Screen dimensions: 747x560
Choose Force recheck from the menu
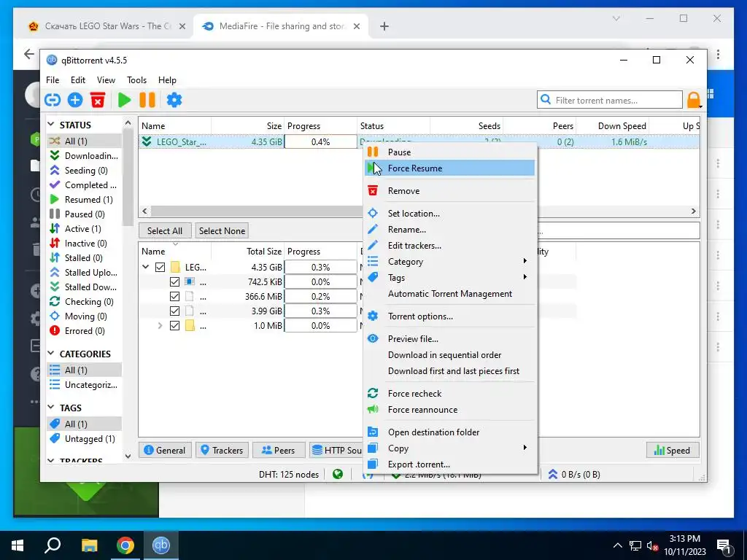tap(449, 393)
